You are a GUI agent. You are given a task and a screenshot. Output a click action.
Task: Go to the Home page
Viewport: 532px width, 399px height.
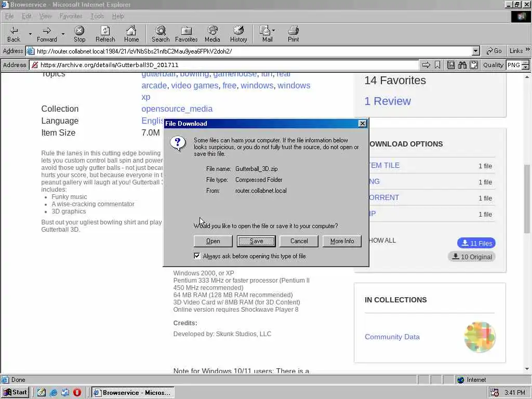[x=131, y=34]
